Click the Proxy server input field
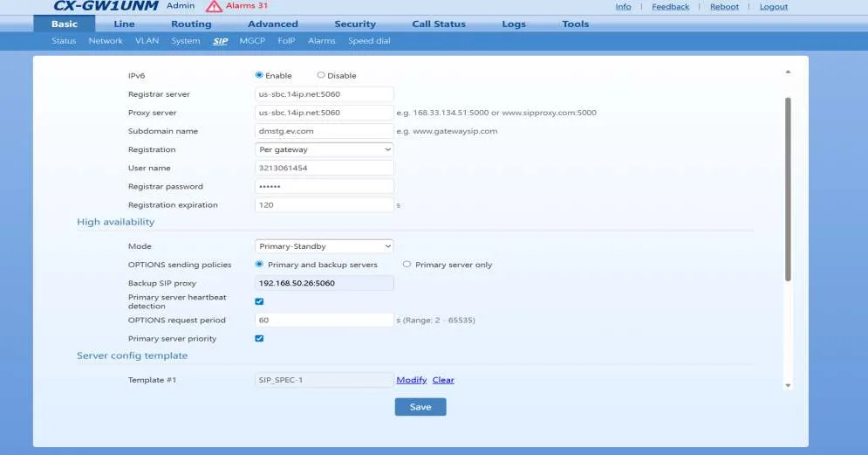868x455 pixels. (325, 113)
